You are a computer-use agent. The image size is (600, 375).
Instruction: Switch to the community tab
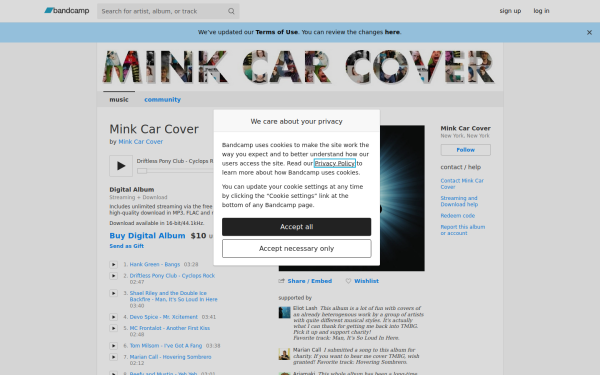[162, 99]
